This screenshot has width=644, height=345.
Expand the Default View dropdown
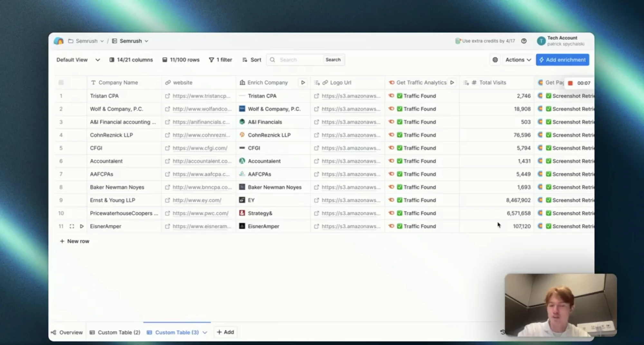(78, 60)
